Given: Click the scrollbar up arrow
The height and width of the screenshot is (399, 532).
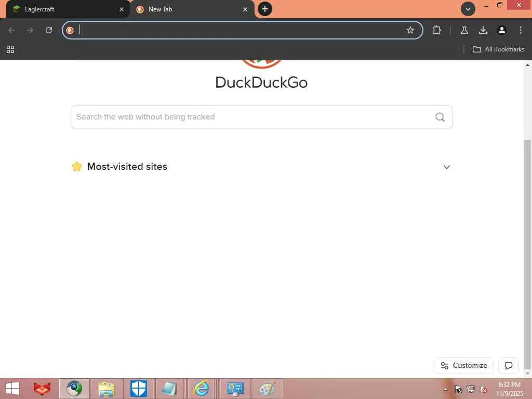Looking at the screenshot, I should coord(527,64).
